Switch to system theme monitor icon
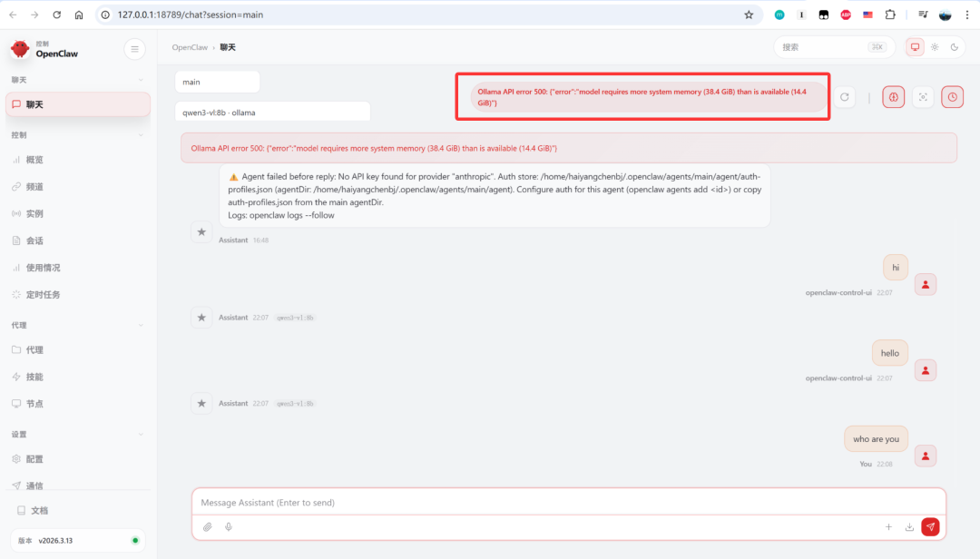 [x=915, y=47]
